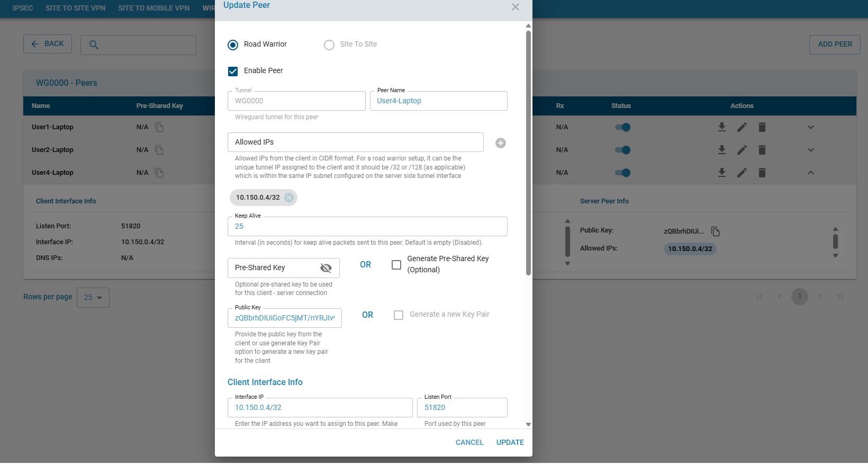868x464 pixels.
Task: Copy the server peer public key
Action: [715, 231]
